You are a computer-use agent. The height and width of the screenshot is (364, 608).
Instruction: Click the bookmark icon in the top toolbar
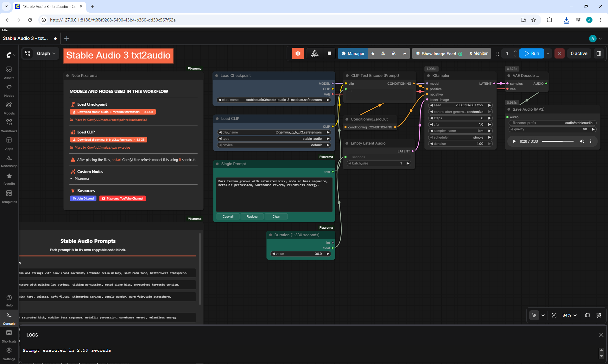click(329, 53)
